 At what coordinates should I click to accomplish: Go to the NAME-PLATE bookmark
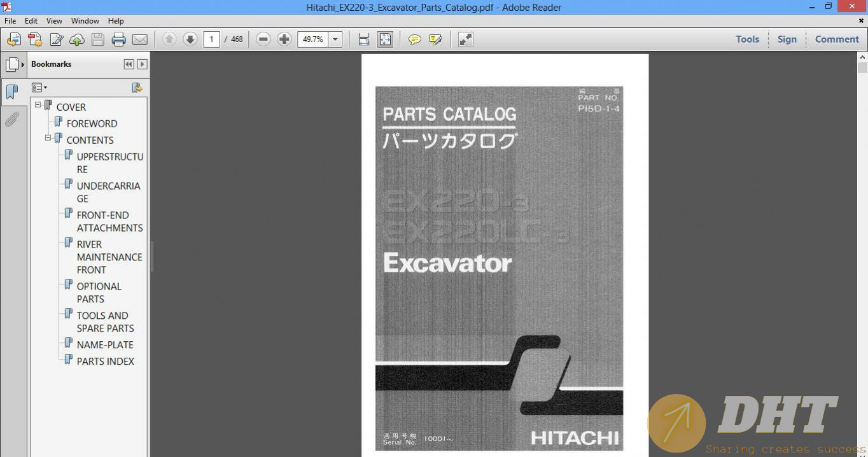tap(105, 345)
